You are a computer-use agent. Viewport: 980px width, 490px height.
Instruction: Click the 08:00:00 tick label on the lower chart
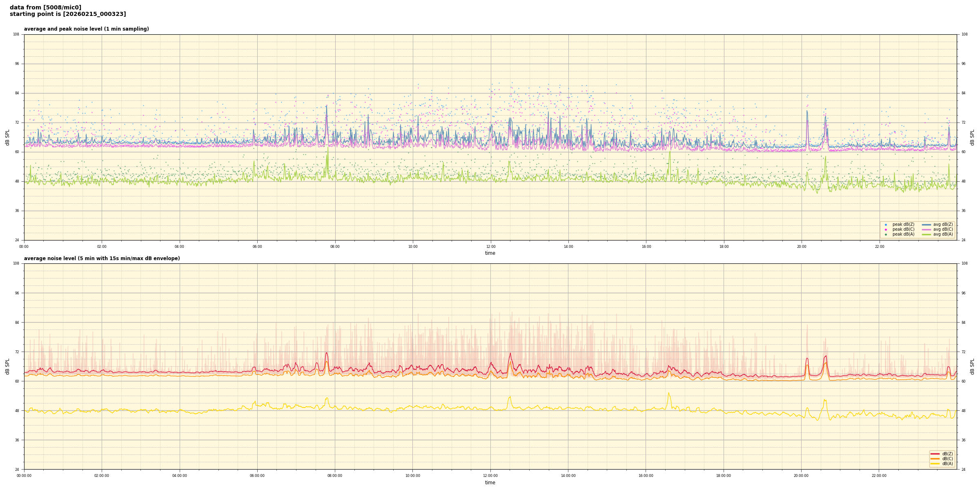pyautogui.click(x=335, y=476)
